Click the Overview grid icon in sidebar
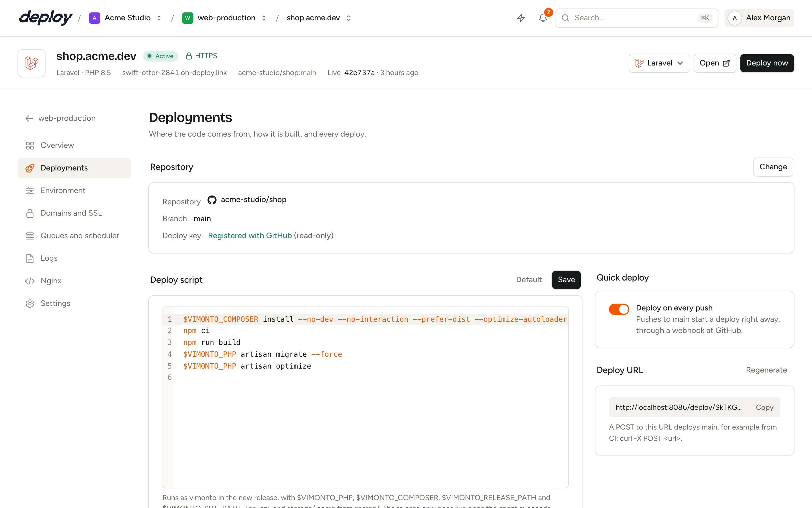The width and height of the screenshot is (812, 508). [30, 145]
